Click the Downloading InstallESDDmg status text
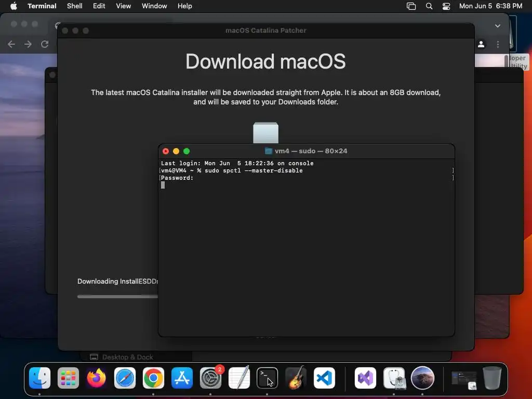 tap(117, 281)
